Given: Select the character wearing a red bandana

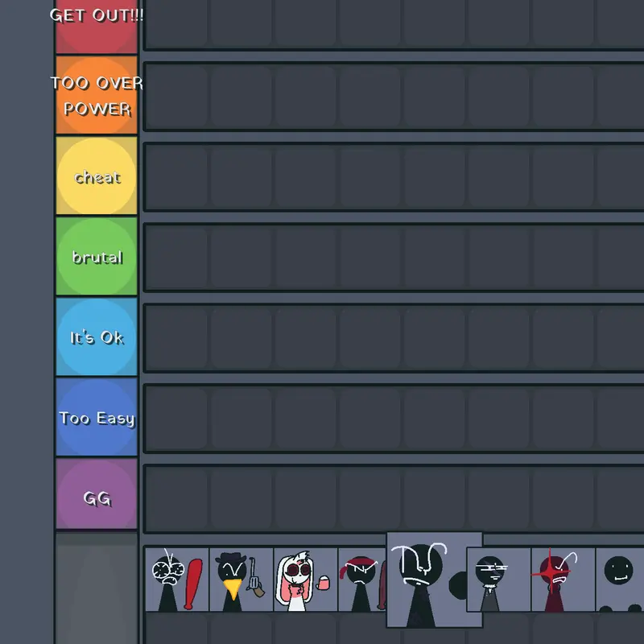Looking at the screenshot, I should (362, 580).
